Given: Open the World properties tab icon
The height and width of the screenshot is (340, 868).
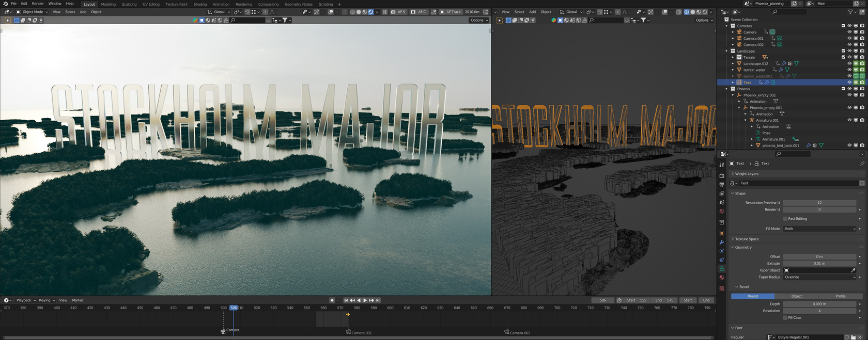Looking at the screenshot, I should tap(722, 211).
